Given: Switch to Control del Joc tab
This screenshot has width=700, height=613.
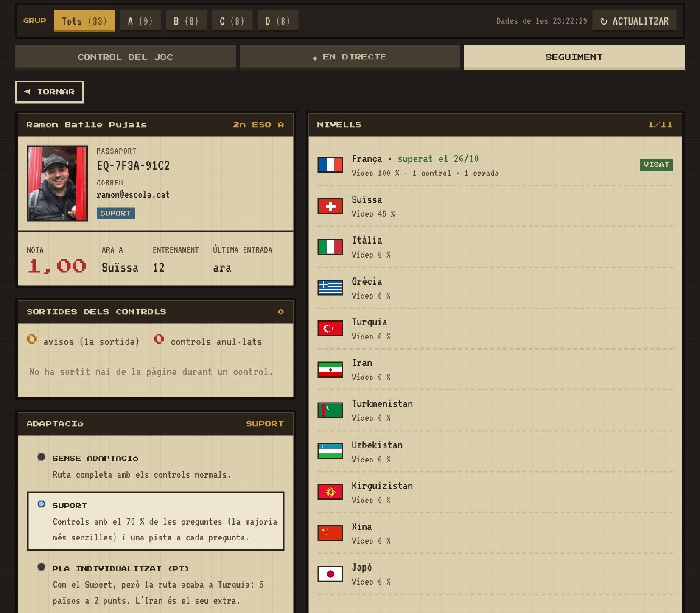Looking at the screenshot, I should click(126, 57).
